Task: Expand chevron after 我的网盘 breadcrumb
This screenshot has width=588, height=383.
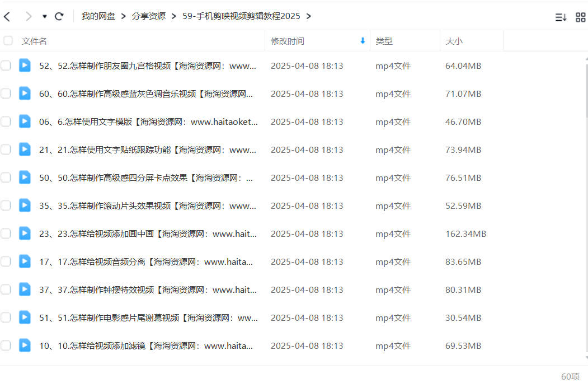Action: pyautogui.click(x=124, y=17)
